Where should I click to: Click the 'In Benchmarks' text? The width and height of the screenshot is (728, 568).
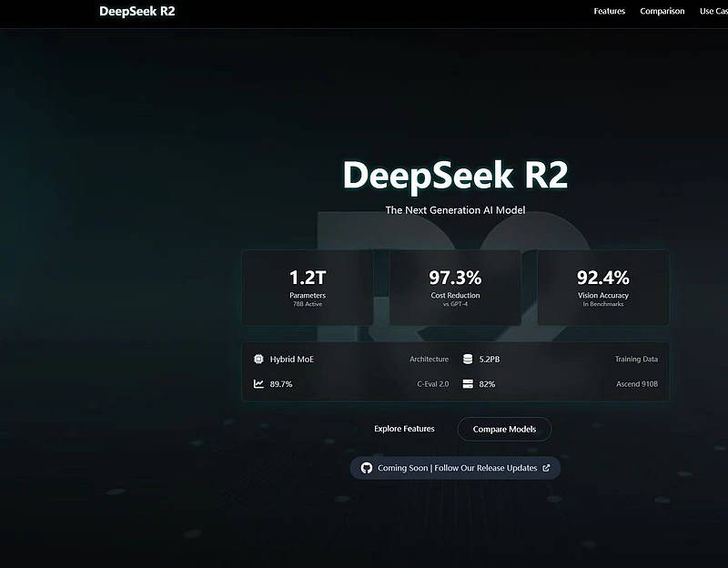click(x=603, y=304)
